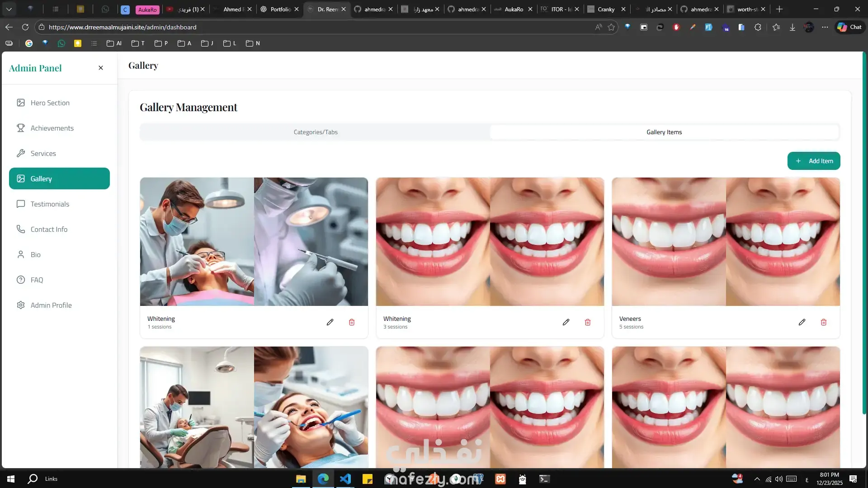
Task: Go to Achievements trophy menu
Action: point(52,128)
